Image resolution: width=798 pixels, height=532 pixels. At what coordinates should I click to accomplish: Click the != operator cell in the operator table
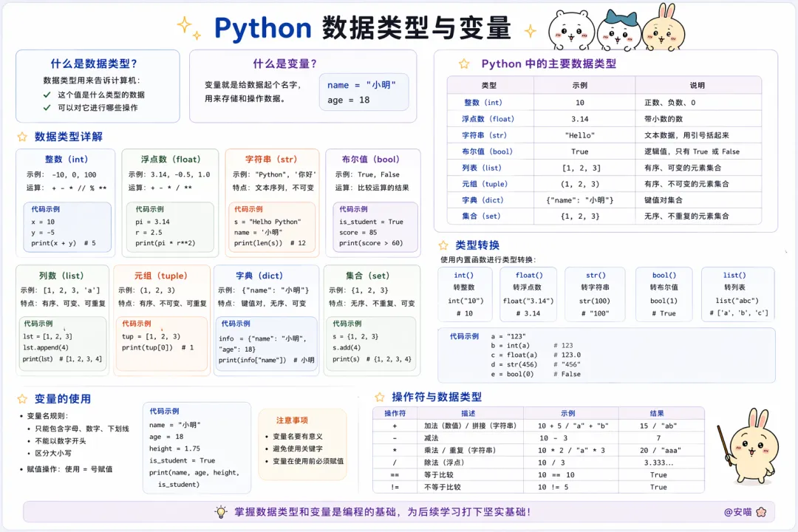click(395, 487)
